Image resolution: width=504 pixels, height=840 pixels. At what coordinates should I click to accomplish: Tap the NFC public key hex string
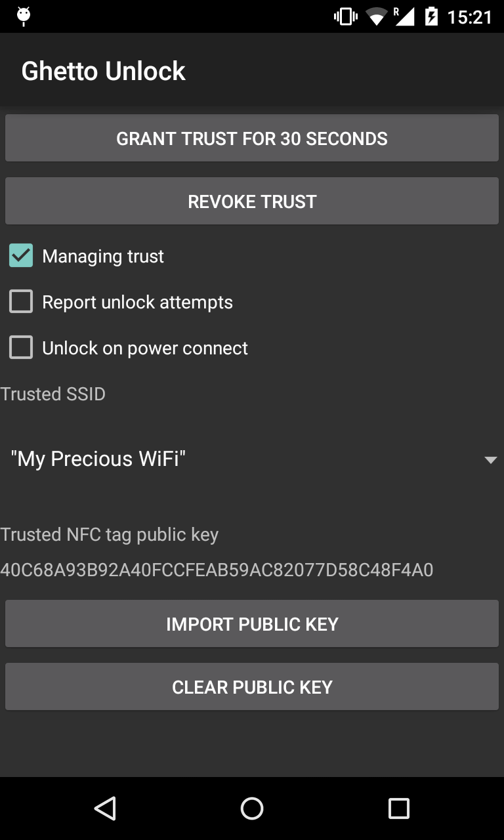pos(217,570)
